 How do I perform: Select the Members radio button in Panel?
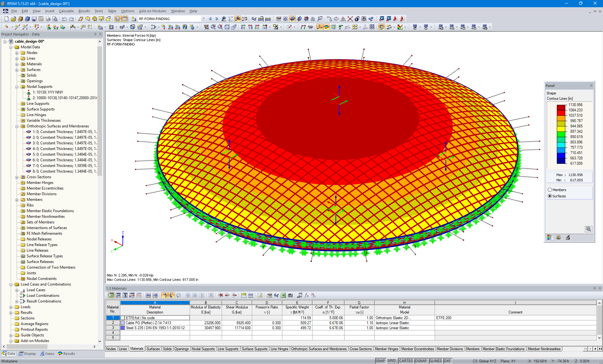coord(550,190)
